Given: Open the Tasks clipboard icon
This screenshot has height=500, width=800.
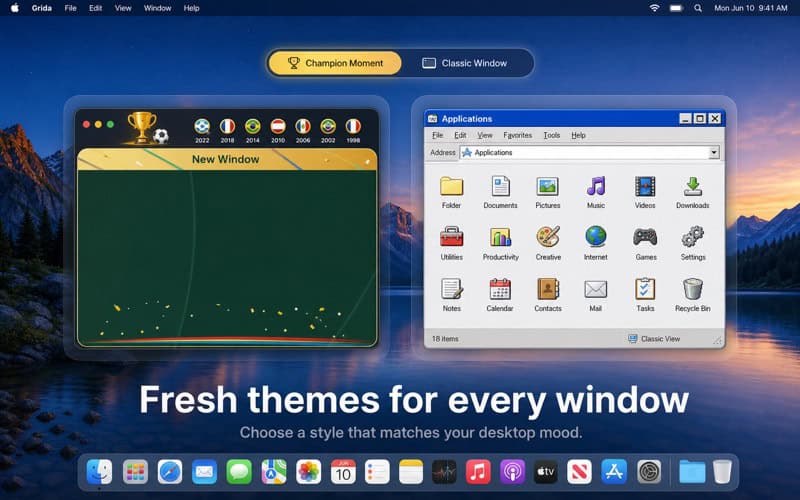Looking at the screenshot, I should pos(645,295).
